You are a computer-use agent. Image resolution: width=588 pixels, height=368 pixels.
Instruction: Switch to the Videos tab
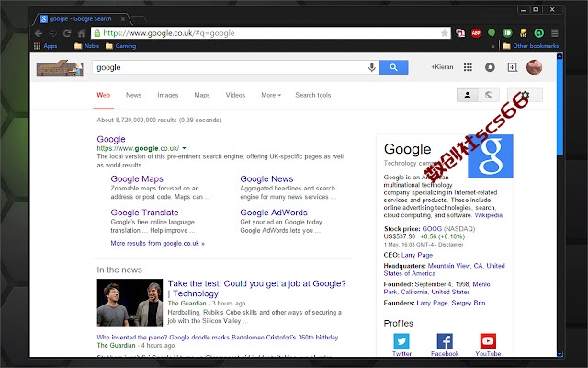(235, 95)
